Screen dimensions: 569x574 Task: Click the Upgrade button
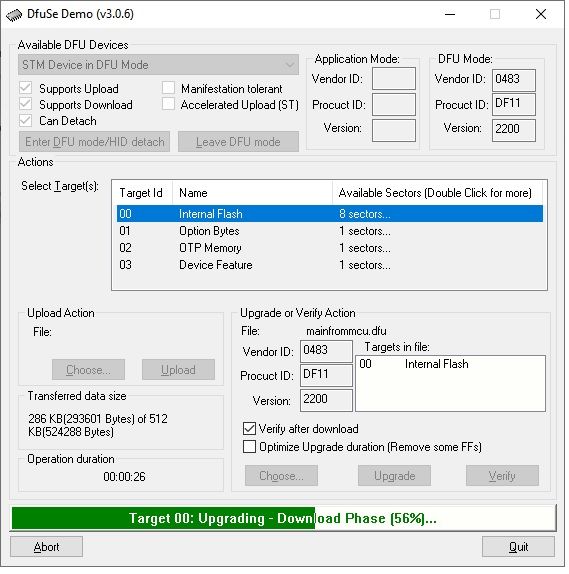[x=394, y=476]
